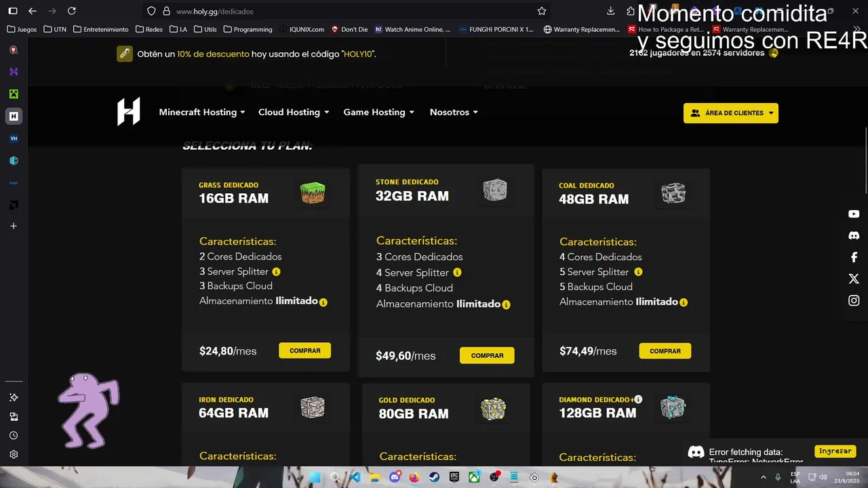The height and width of the screenshot is (488, 868).
Task: Click the info icon beside Server Splitter in Stone plan
Action: coord(457,272)
